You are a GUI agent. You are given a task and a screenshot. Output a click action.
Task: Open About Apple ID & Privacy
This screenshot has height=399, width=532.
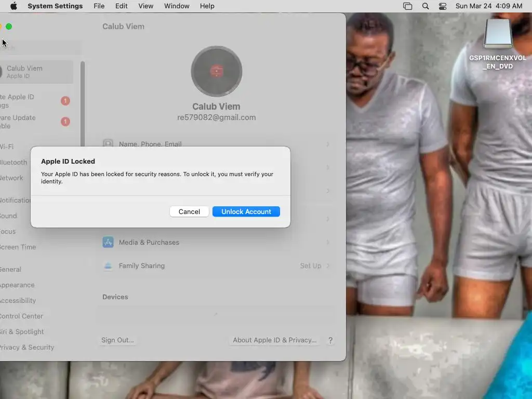click(x=274, y=340)
